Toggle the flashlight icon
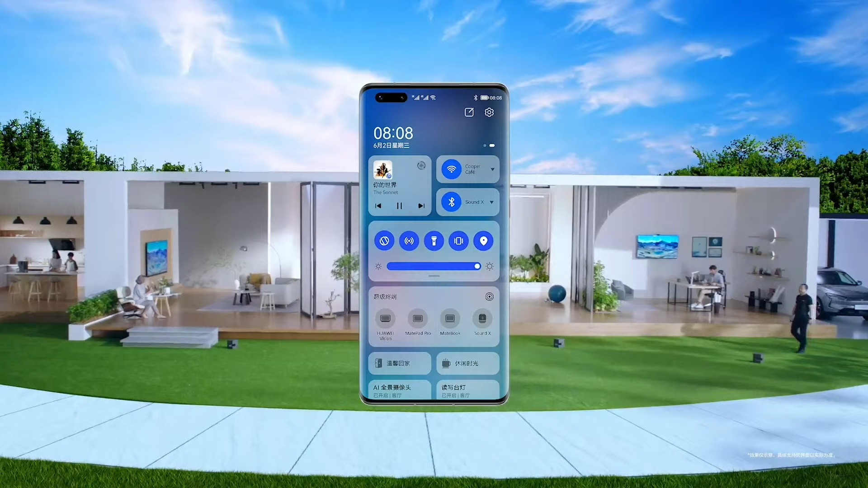This screenshot has width=868, height=488. (434, 241)
